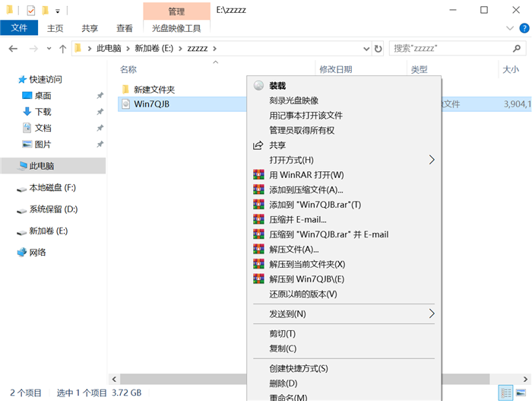Open quick access toolbar customize dropdown
This screenshot has width=532, height=401.
click(x=58, y=11)
